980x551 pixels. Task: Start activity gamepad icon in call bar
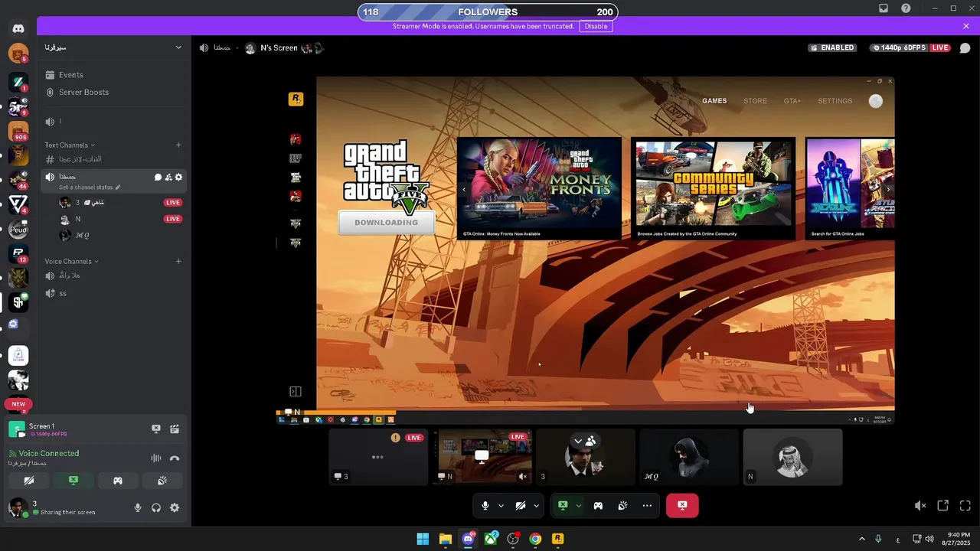click(598, 505)
